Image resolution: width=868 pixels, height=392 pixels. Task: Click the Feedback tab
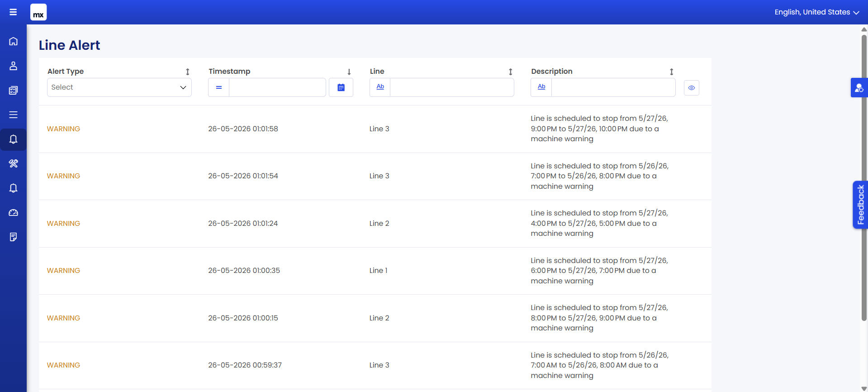tap(860, 205)
